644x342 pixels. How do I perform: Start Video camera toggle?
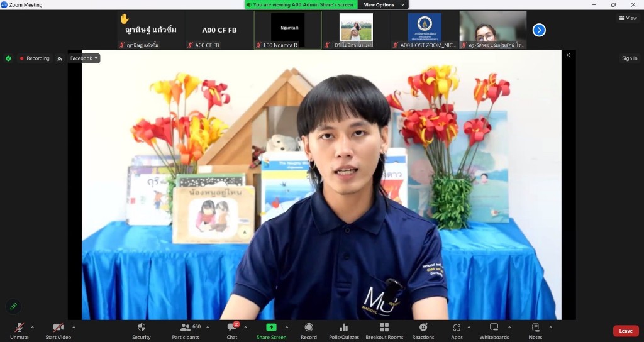(58, 331)
